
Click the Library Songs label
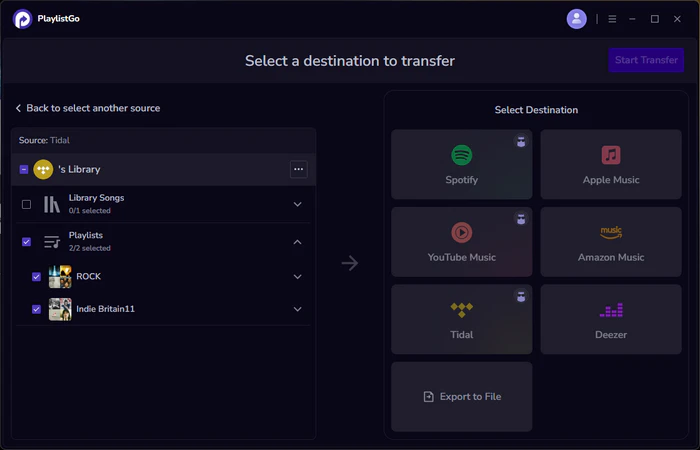point(96,198)
